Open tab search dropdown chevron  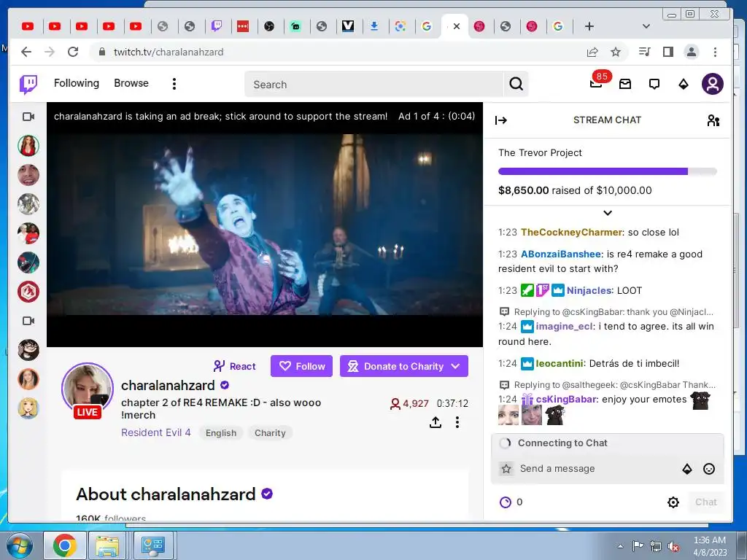point(646,26)
